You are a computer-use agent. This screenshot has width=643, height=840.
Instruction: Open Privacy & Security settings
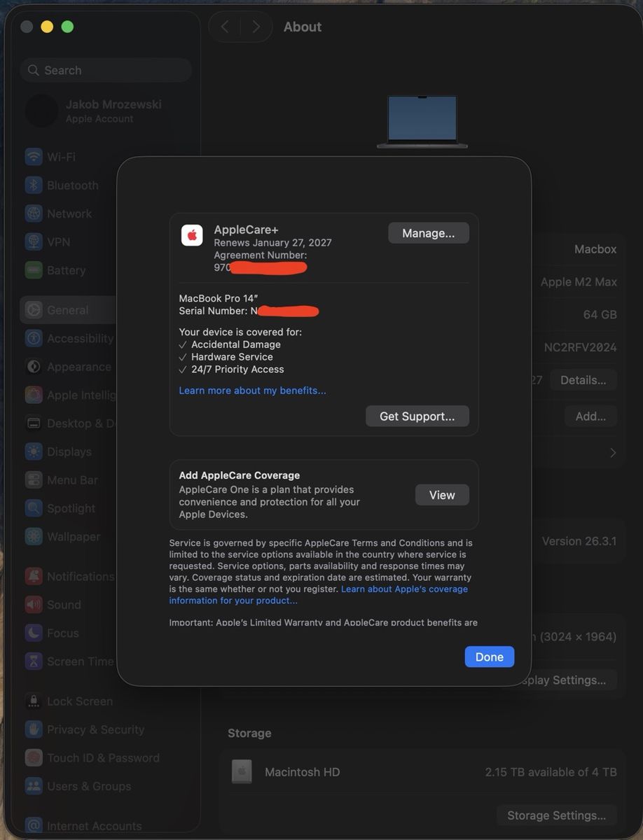[x=95, y=729]
